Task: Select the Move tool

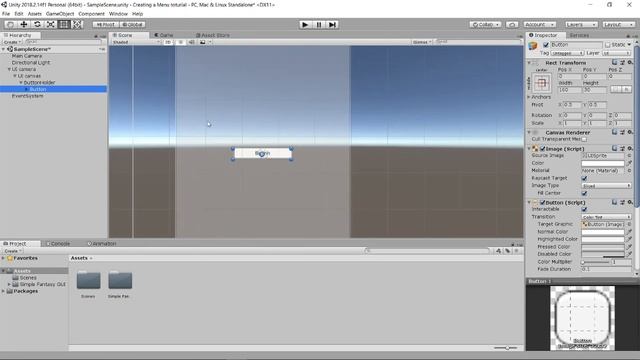Action: click(24, 24)
